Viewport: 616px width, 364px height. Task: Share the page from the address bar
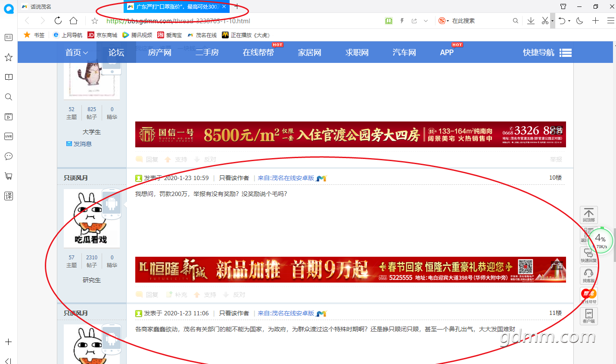[x=414, y=21]
